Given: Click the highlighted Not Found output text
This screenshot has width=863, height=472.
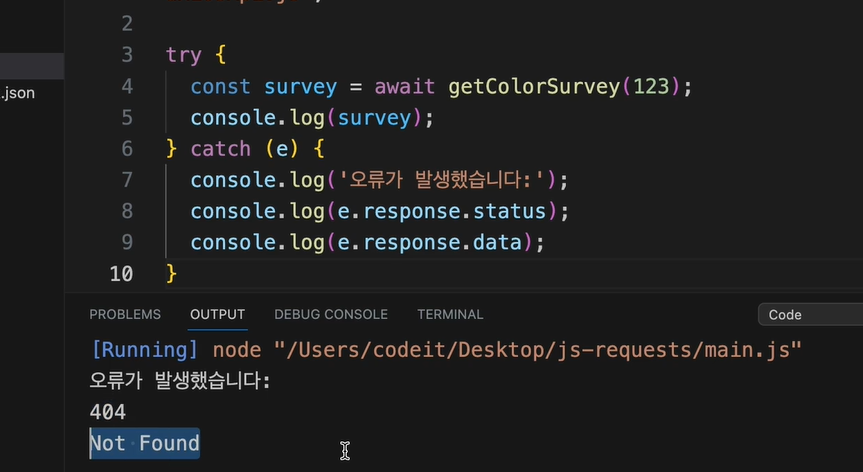Looking at the screenshot, I should click(145, 443).
